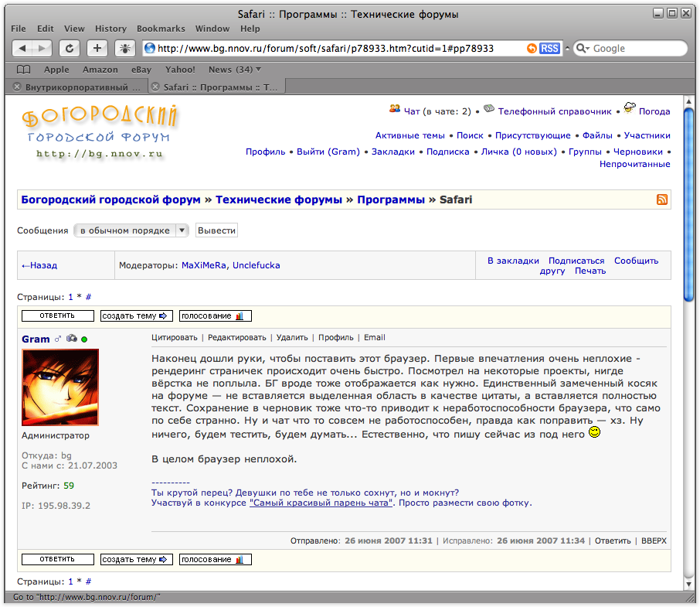The width and height of the screenshot is (700, 607).
Task: Open the bookmarks book icon
Action: [23, 70]
